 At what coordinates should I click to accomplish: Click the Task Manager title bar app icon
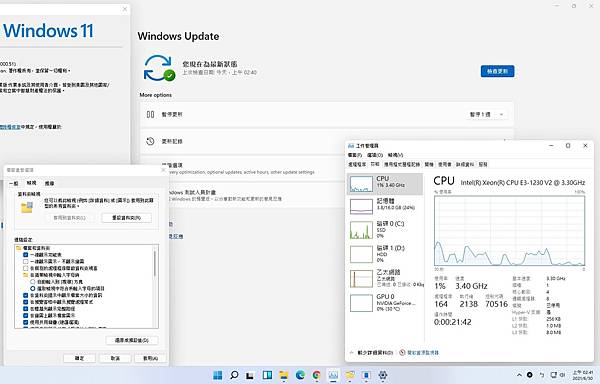point(351,146)
